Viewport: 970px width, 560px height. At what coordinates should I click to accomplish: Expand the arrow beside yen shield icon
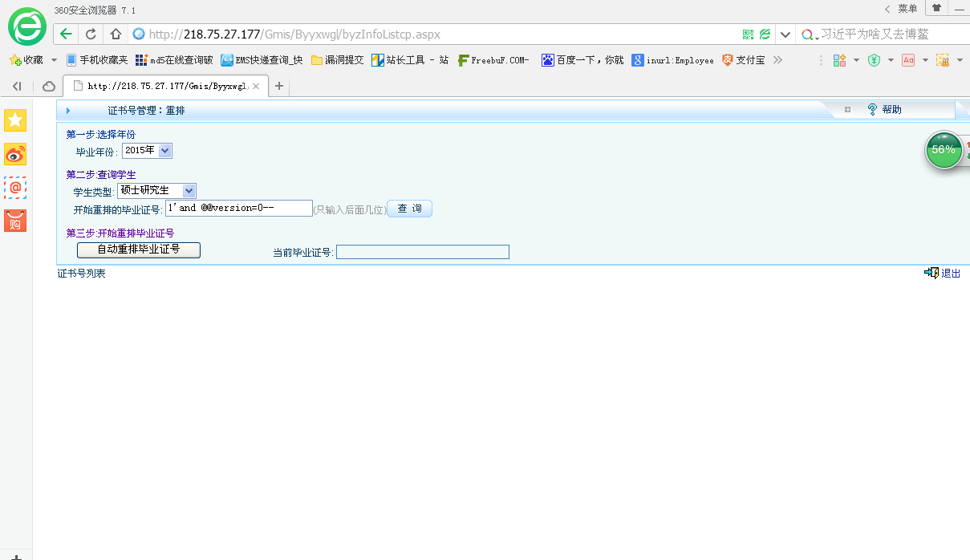[891, 60]
